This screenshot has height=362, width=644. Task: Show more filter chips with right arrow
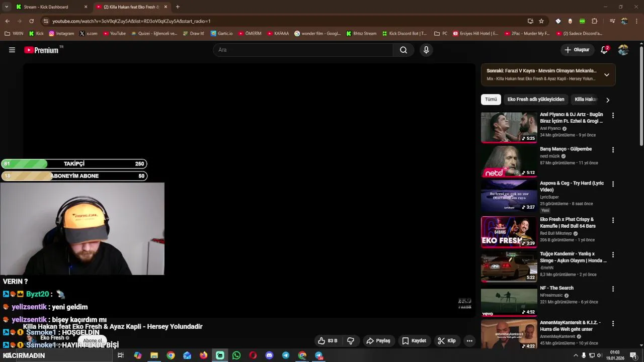pos(608,100)
